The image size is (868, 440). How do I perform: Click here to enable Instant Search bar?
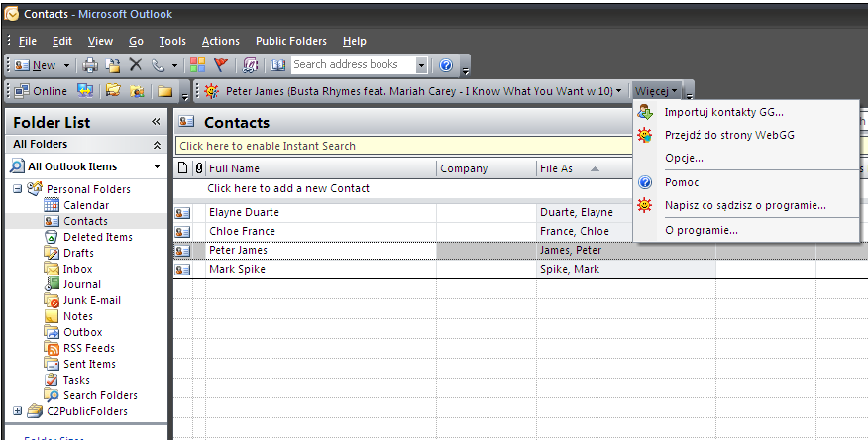pyautogui.click(x=404, y=146)
